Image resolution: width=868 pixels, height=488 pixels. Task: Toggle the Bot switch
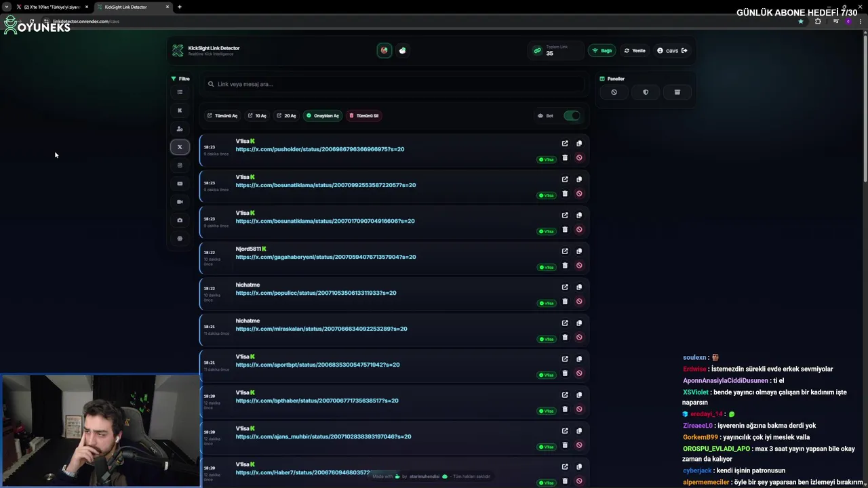pyautogui.click(x=572, y=116)
